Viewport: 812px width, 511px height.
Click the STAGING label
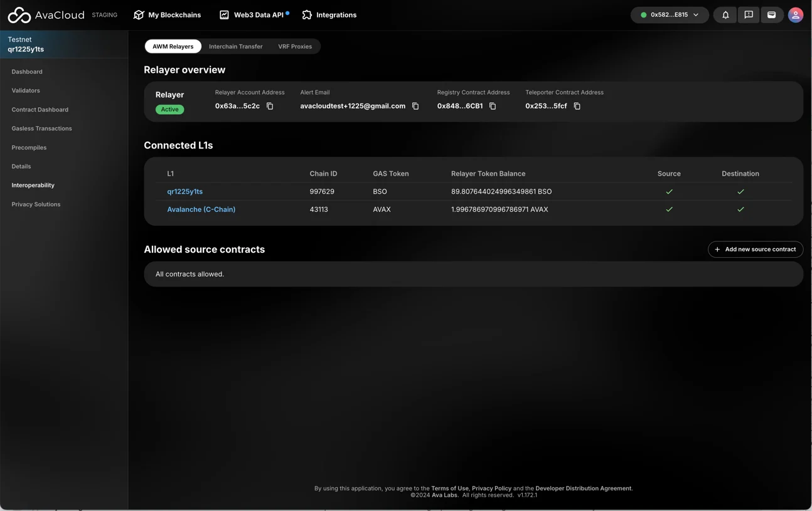pyautogui.click(x=105, y=15)
